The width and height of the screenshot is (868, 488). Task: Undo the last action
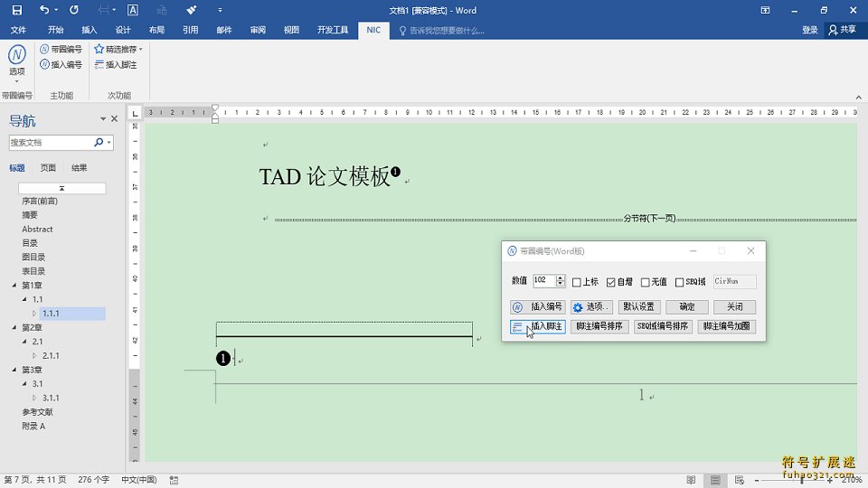coord(44,10)
